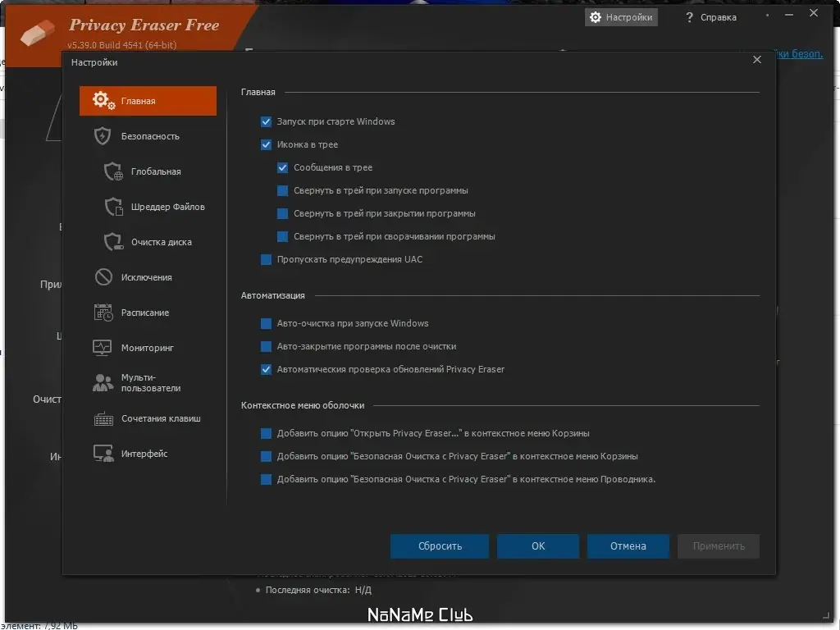Open the Расписание settings section
Image resolution: width=840 pixels, height=630 pixels.
click(148, 313)
